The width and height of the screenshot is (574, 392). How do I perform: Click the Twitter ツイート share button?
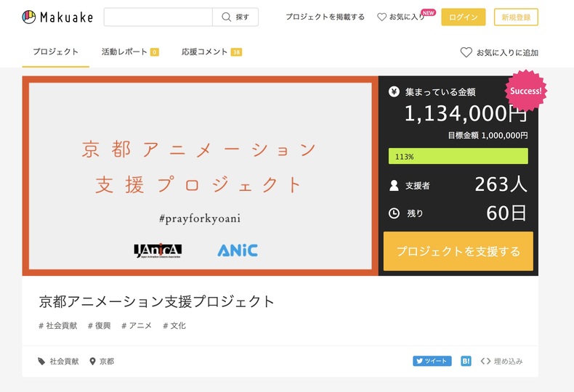432,361
